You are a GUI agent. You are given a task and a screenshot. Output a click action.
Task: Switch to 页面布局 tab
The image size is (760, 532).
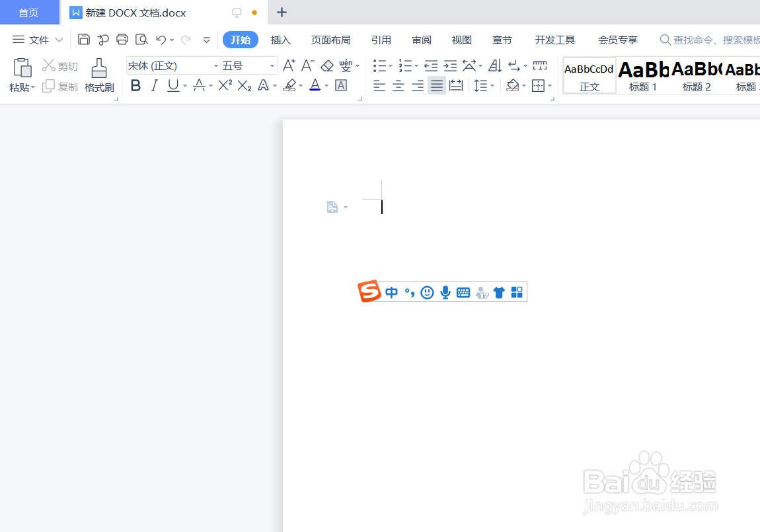coord(331,40)
